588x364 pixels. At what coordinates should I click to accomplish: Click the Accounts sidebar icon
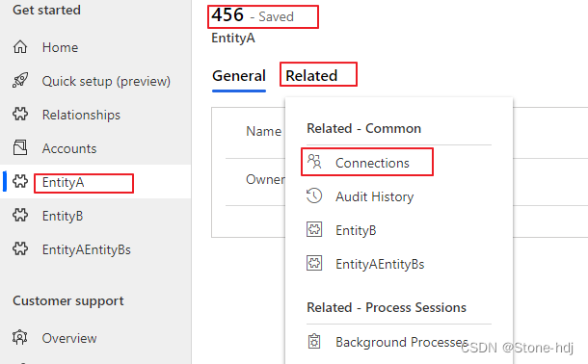click(x=20, y=147)
